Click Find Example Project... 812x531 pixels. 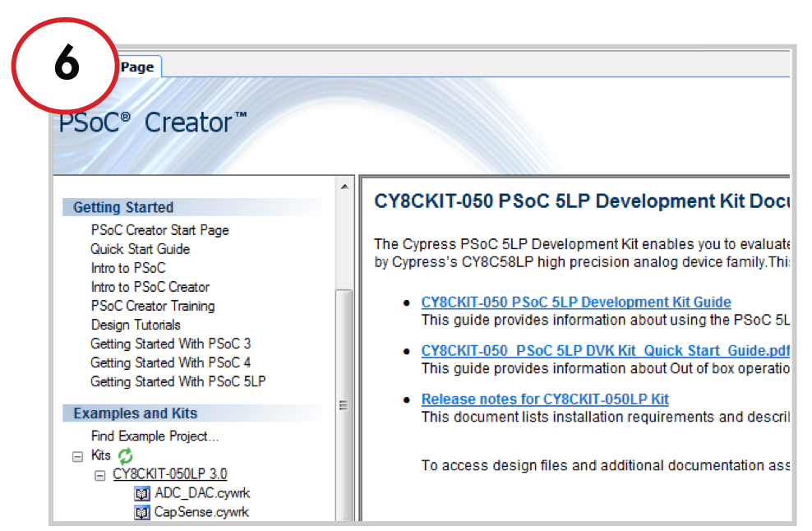click(x=155, y=436)
